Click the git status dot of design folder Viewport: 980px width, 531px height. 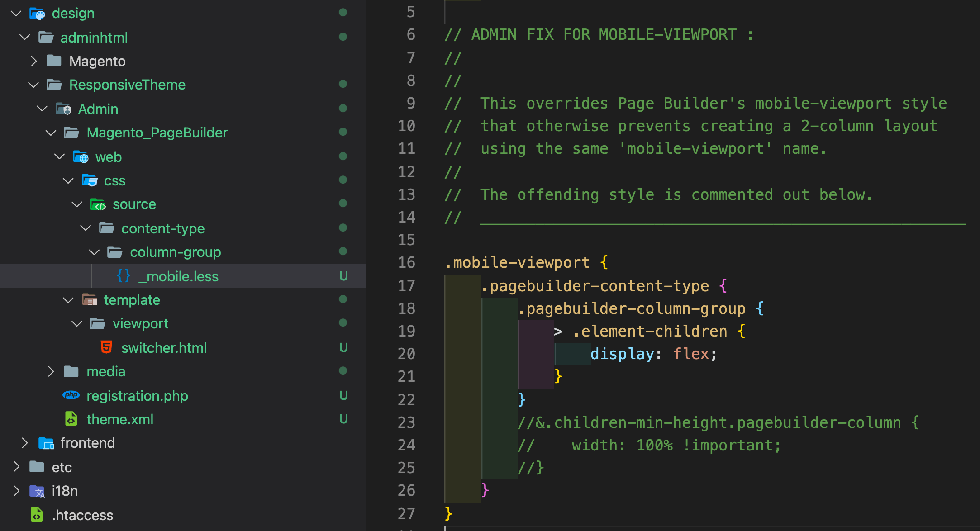point(343,13)
